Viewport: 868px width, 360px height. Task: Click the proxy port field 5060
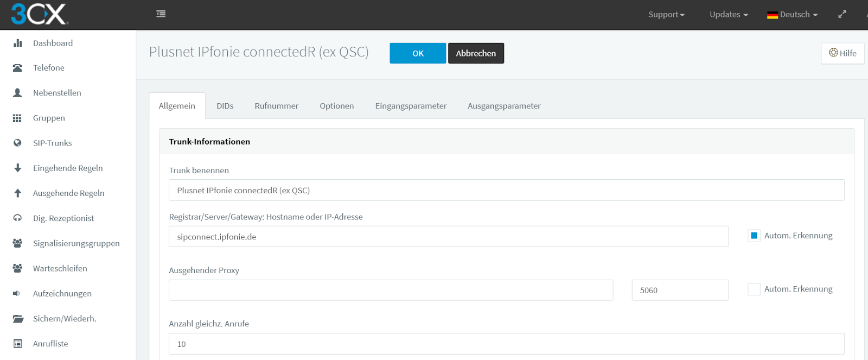click(x=680, y=290)
